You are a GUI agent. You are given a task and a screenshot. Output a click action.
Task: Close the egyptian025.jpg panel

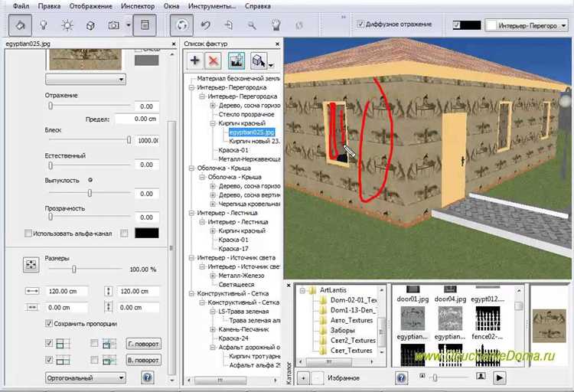tap(174, 44)
